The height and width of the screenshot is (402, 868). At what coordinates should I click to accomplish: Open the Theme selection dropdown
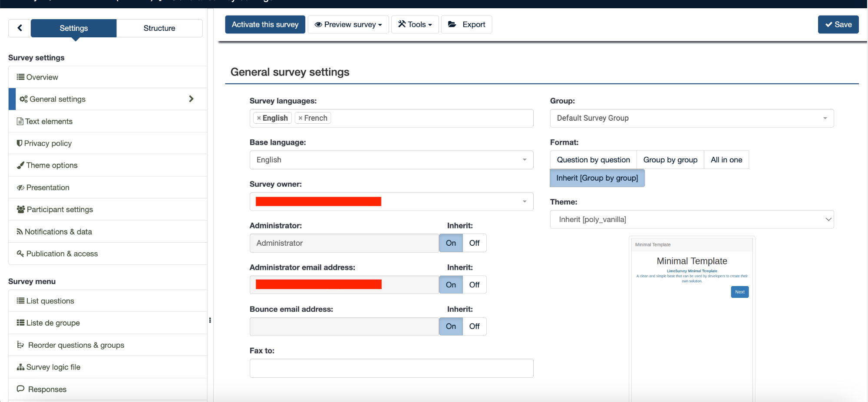[x=691, y=220]
